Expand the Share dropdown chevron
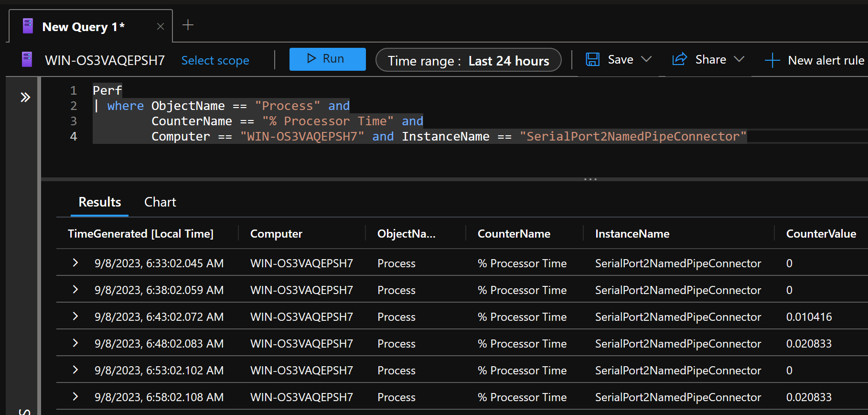Image resolution: width=868 pixels, height=415 pixels. (x=739, y=59)
